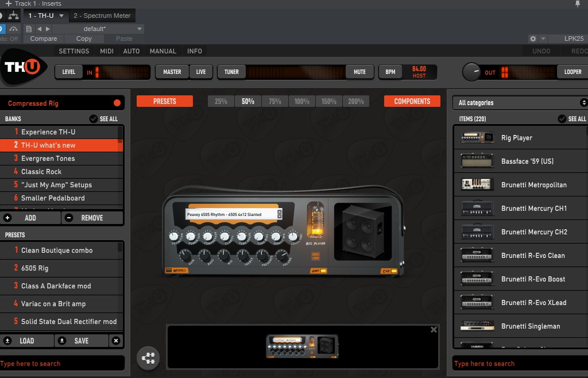The height and width of the screenshot is (378, 588).
Task: Select the rig thumbnail in the overview strip
Action: (302, 346)
